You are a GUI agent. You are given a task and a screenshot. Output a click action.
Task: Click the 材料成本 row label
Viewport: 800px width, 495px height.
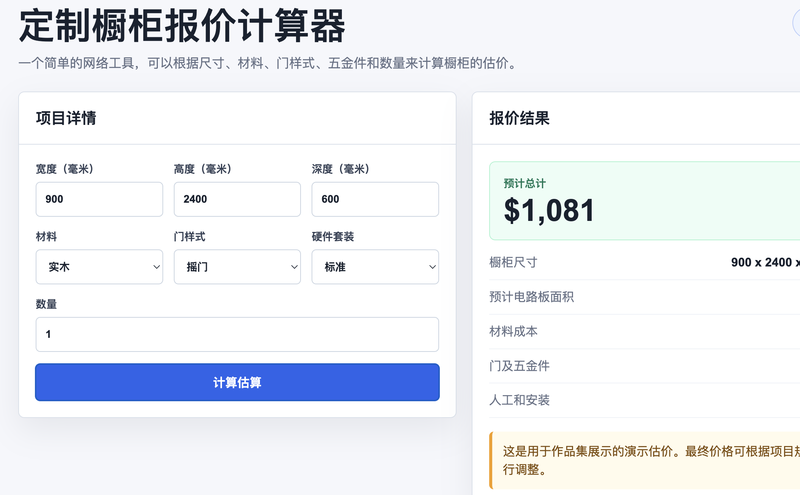(513, 331)
